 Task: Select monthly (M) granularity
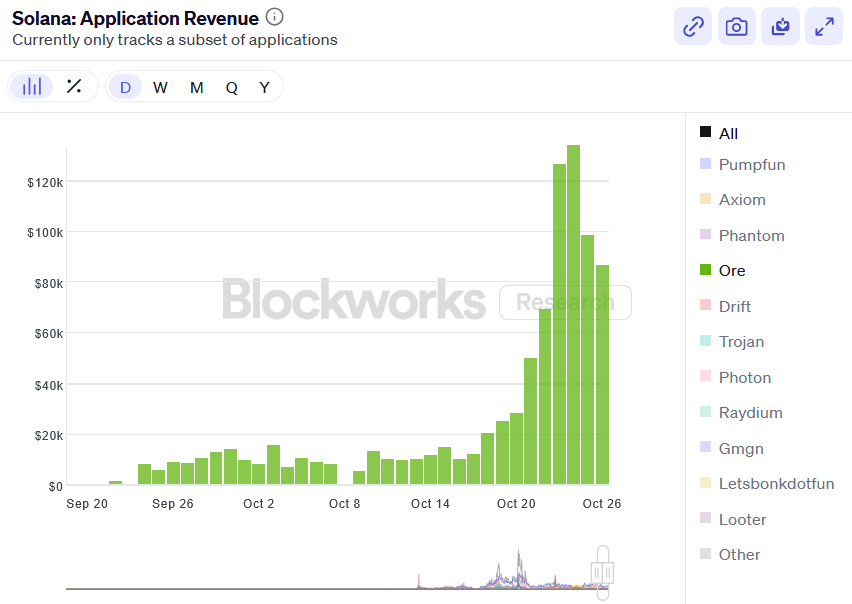coord(197,87)
